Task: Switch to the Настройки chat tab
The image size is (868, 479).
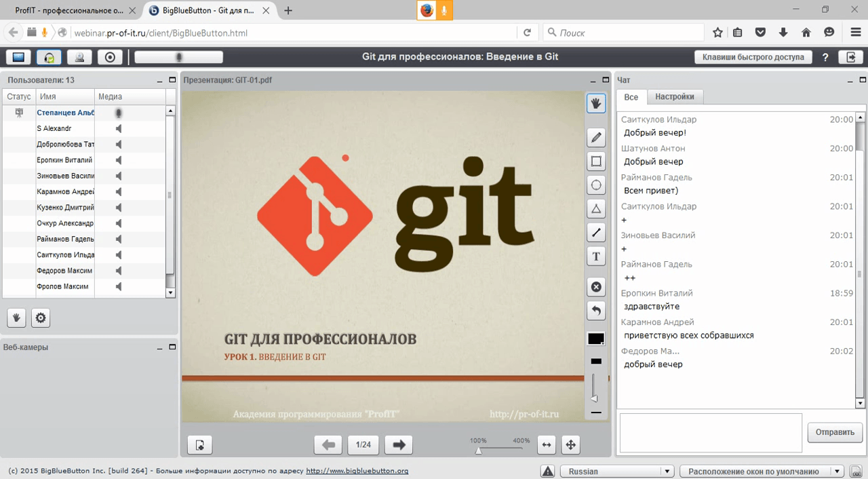Action: [x=674, y=97]
